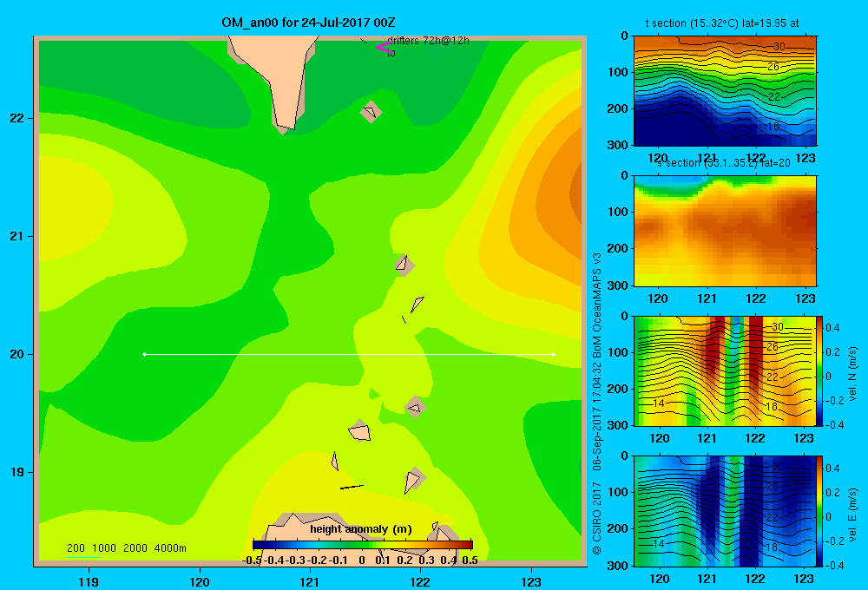
Task: Click the vertical "BoM OceanMAPS v3" text
Action: (x=597, y=306)
